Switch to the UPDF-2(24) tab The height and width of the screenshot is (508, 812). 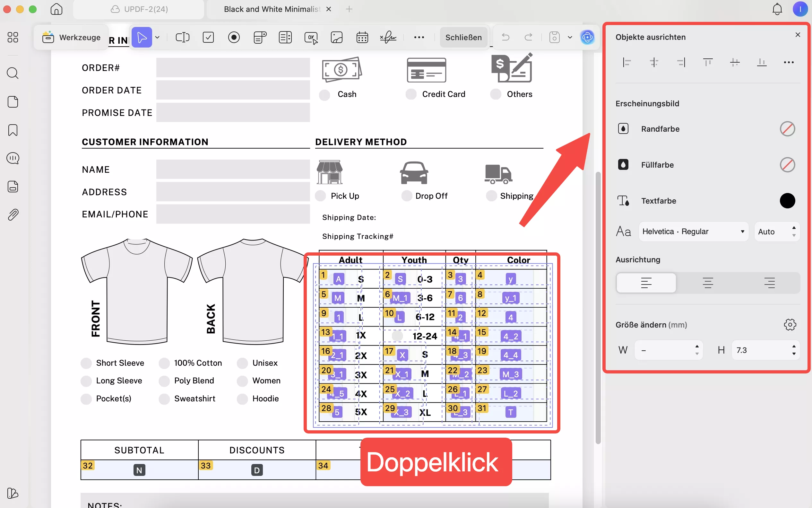tap(139, 9)
